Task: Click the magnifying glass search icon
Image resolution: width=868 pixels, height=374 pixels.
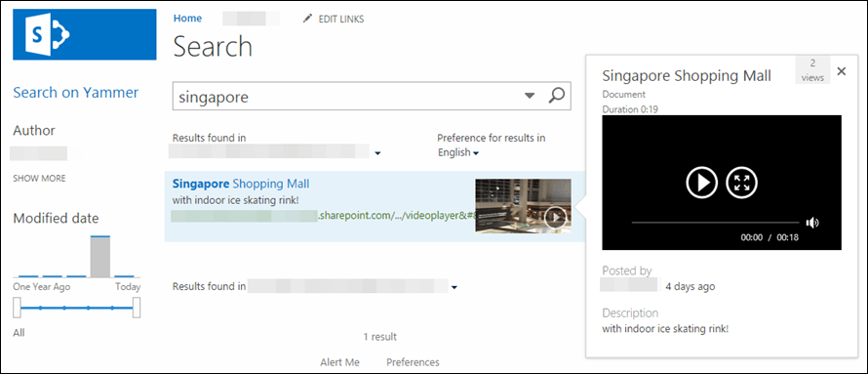Action: pyautogui.click(x=556, y=96)
